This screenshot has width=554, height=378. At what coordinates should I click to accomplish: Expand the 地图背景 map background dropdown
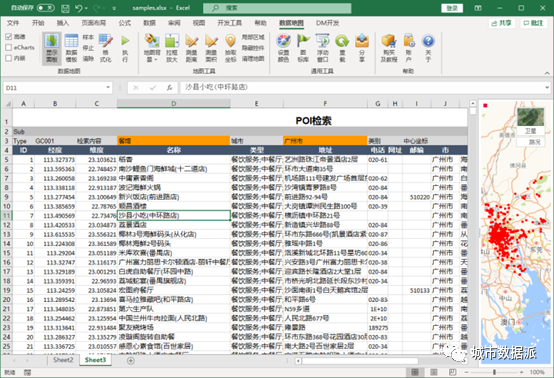152,48
